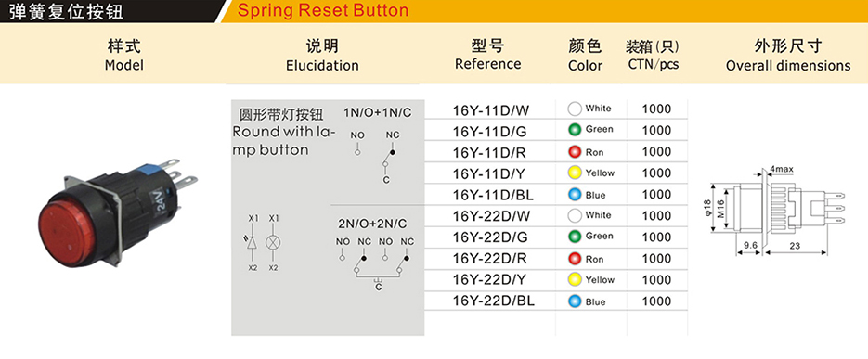Choose the blue dot for 16Y-22D/BL
868x359 pixels.
[575, 301]
